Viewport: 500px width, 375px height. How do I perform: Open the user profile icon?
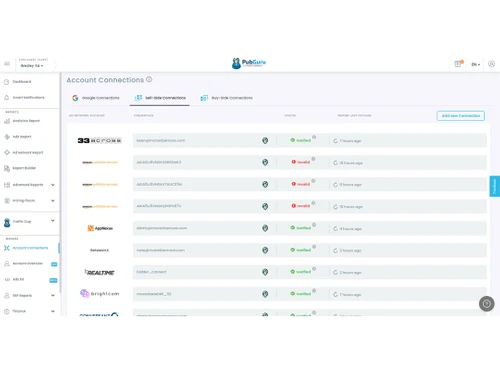[x=491, y=64]
